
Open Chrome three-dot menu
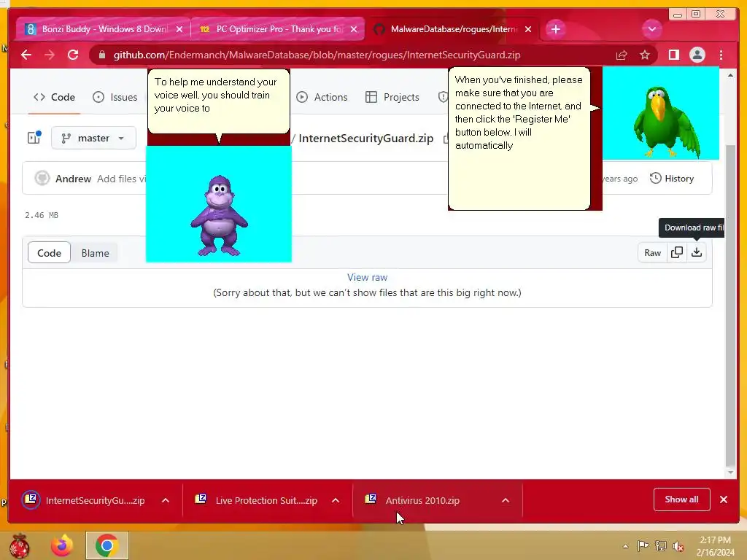tap(721, 55)
